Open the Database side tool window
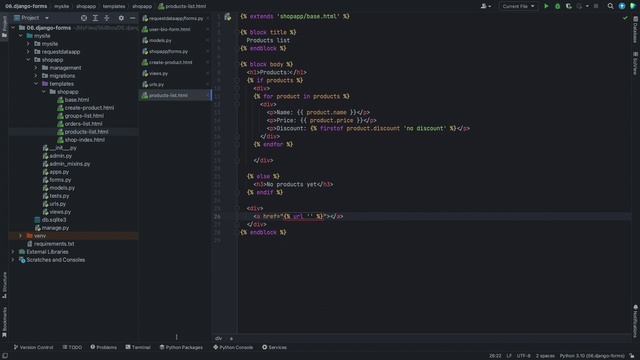The height and width of the screenshot is (360, 640). pos(636,29)
